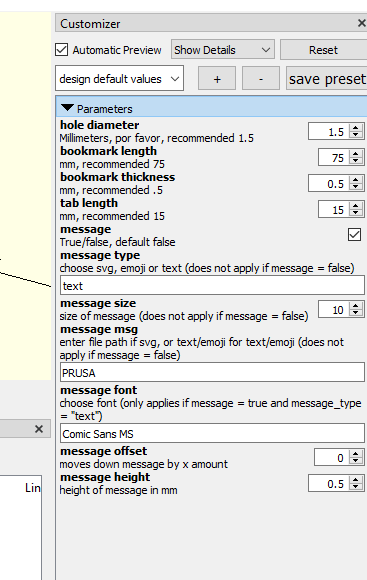Increase hole diameter with up arrow
This screenshot has width=367, height=580.
pyautogui.click(x=356, y=128)
